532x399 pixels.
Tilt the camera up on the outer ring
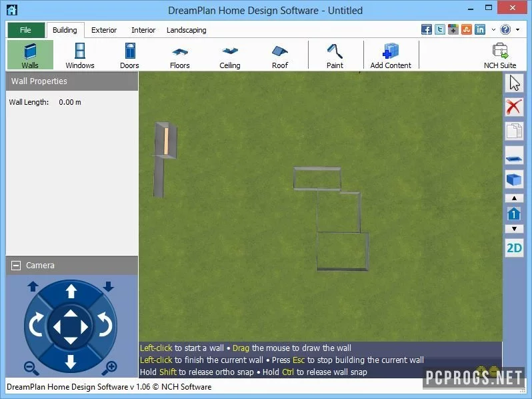coord(71,292)
